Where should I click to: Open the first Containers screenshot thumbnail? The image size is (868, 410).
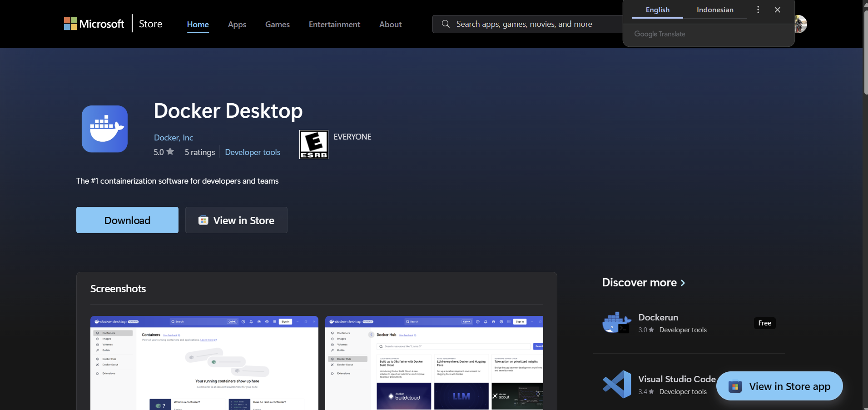pos(204,363)
